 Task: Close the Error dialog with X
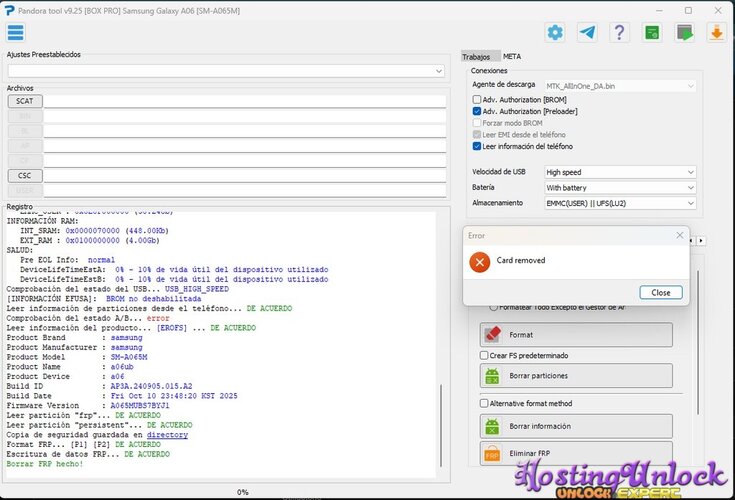[x=680, y=235]
